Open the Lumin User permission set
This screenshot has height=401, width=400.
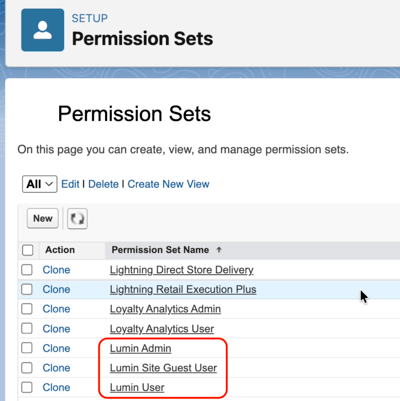coord(137,387)
